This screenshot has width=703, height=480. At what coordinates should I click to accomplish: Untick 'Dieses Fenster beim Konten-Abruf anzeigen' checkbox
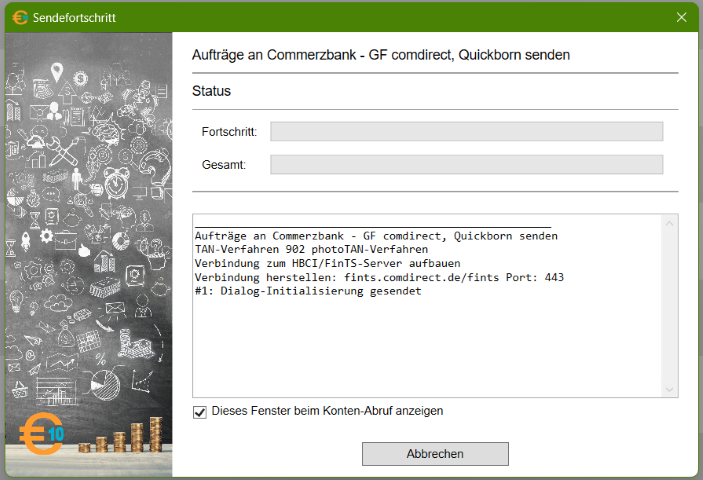click(200, 412)
